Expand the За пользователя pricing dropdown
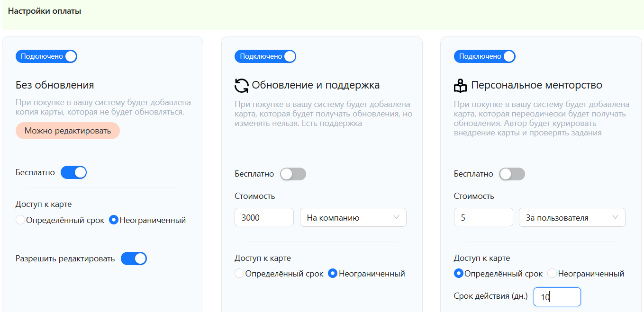The image size is (644, 312). click(572, 218)
